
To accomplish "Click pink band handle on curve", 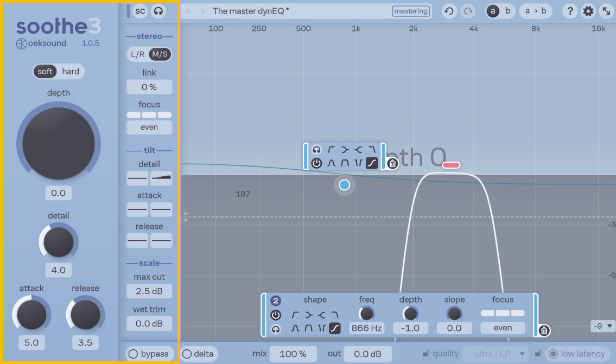I will [451, 165].
